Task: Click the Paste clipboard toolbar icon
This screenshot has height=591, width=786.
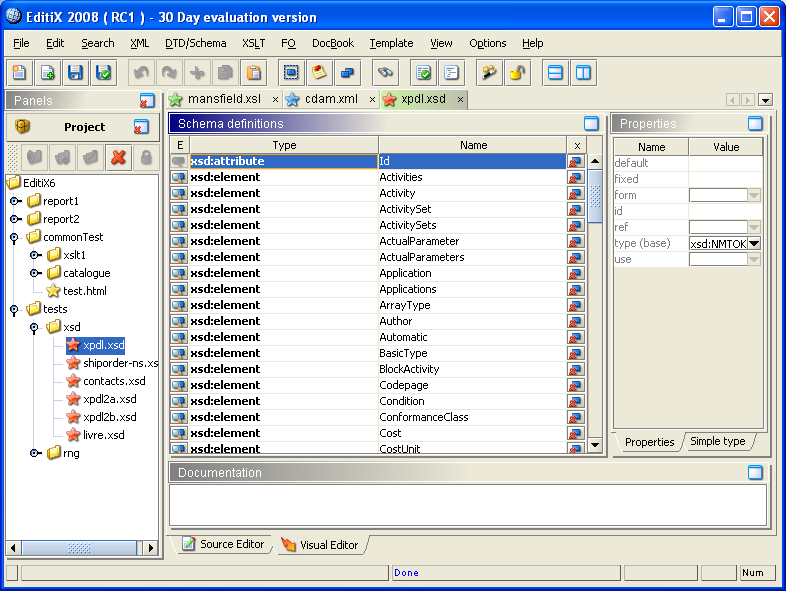Action: coord(254,73)
